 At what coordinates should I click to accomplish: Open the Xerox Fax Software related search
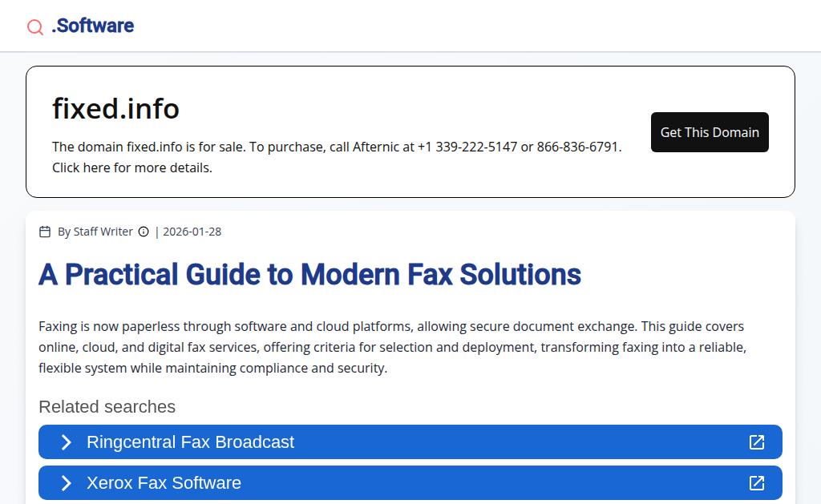[x=410, y=482]
